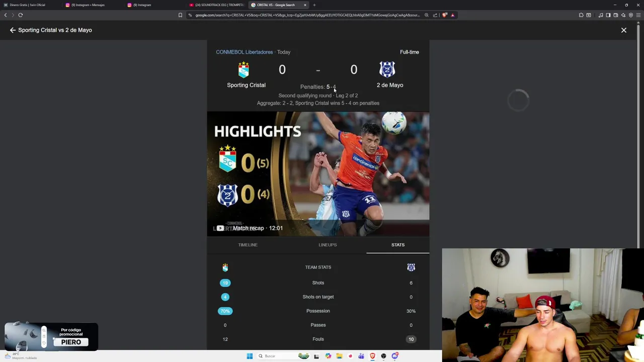Open the extensions icon in browser toolbar
The height and width of the screenshot is (362, 644).
pyautogui.click(x=581, y=15)
